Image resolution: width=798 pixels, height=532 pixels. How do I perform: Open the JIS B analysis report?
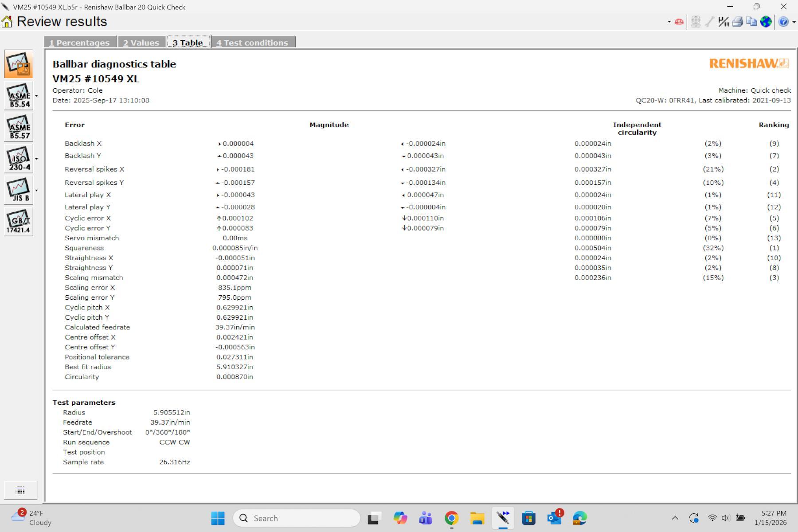[19, 190]
